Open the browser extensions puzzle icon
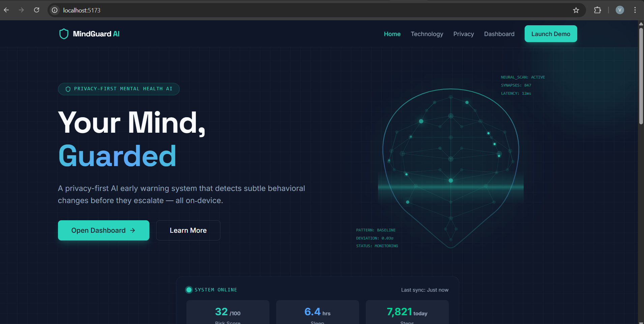Image resolution: width=644 pixels, height=324 pixels. click(x=597, y=10)
